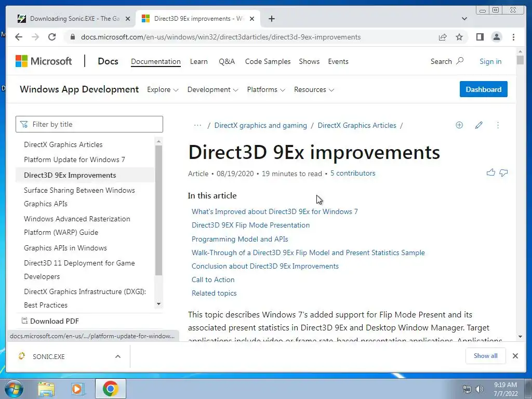Go back to the previous page
532x399 pixels.
click(x=19, y=37)
